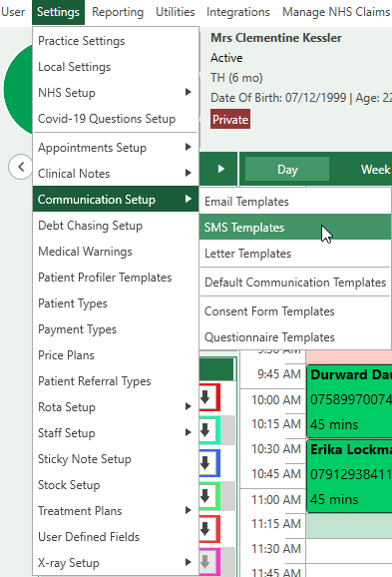
Task: Expand the Appointments Setup submenu
Action: point(116,148)
